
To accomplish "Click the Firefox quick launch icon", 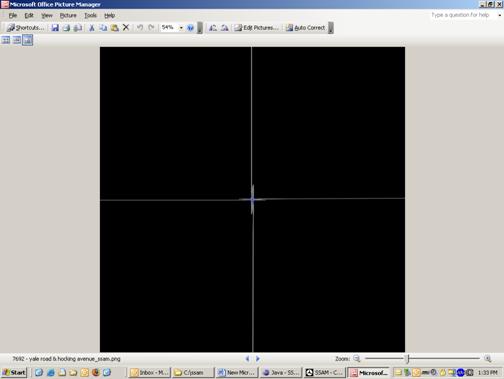I will [x=96, y=372].
